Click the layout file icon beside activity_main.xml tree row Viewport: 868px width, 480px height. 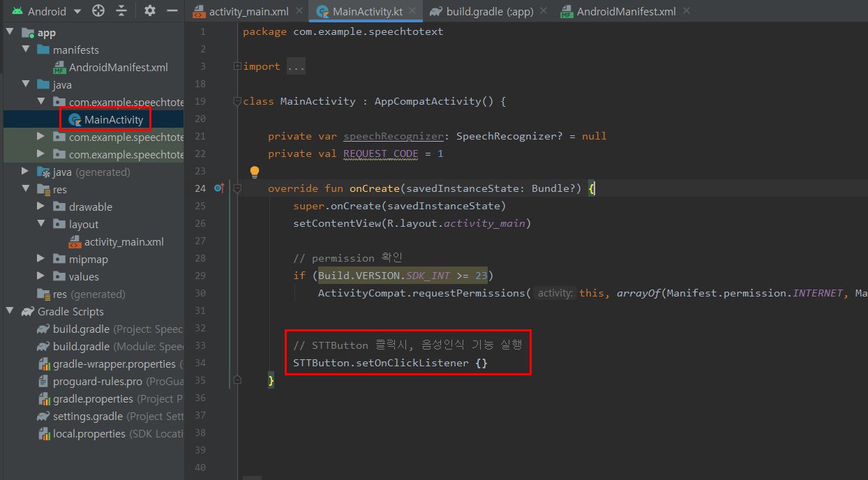pyautogui.click(x=75, y=242)
